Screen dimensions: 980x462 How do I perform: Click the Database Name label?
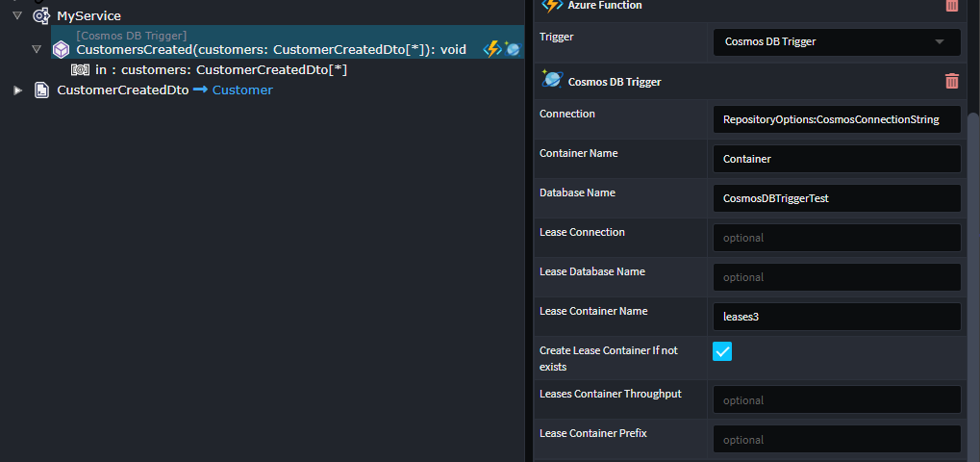click(x=577, y=192)
